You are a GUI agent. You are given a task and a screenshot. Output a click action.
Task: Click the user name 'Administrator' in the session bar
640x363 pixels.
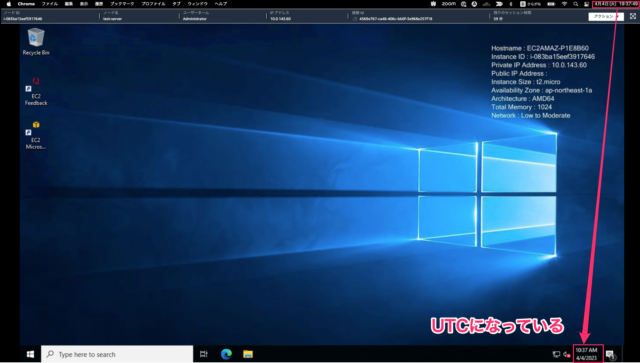(195, 19)
